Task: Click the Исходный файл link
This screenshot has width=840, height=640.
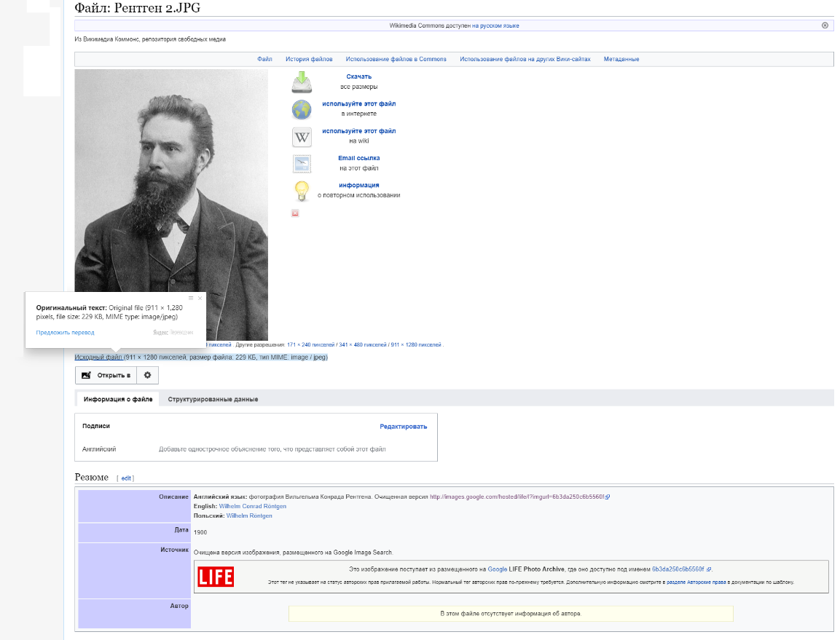Action: point(98,357)
